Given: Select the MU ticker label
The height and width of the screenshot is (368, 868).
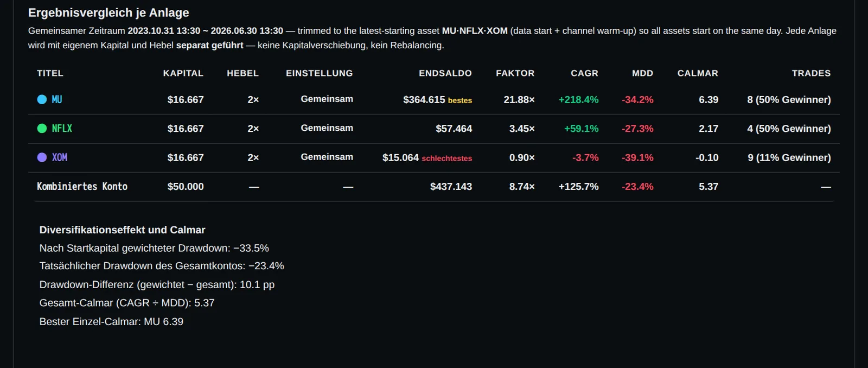Looking at the screenshot, I should click(57, 99).
